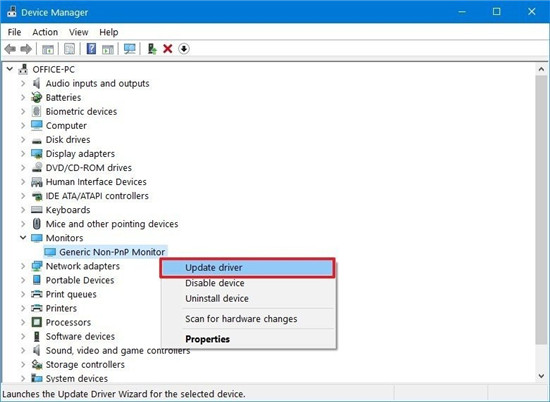Expand the Display adapters category
Viewport: 550px width, 402px height.
pyautogui.click(x=23, y=153)
